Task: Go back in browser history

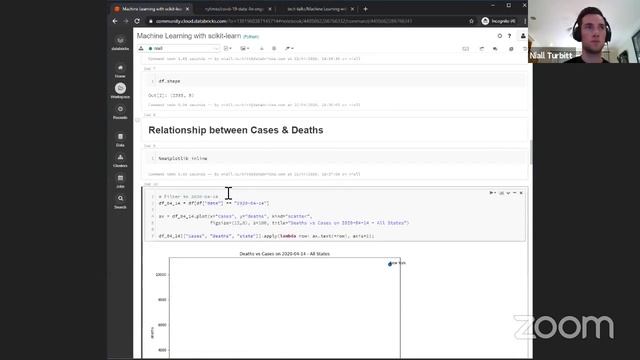Action: point(115,21)
